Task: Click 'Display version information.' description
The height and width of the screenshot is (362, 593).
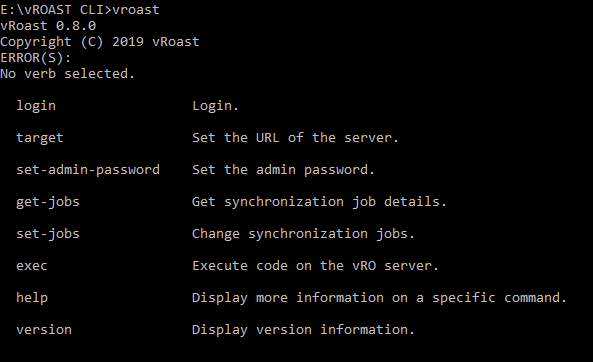Action: click(303, 330)
